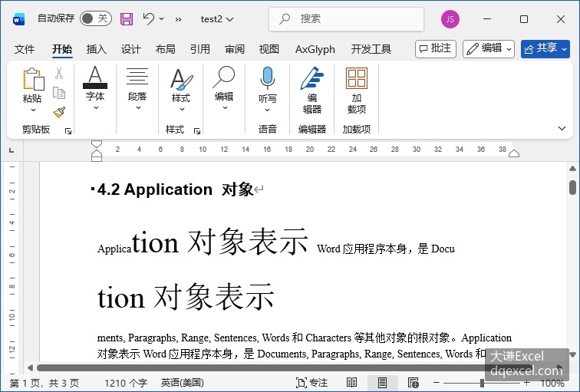
Task: Go to the 视图 tab
Action: (x=269, y=49)
